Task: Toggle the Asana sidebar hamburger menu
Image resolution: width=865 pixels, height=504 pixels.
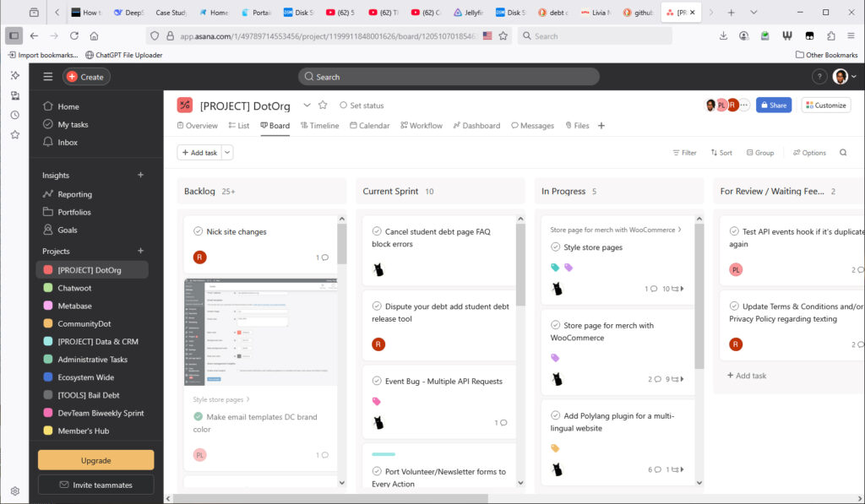Action: (x=48, y=77)
